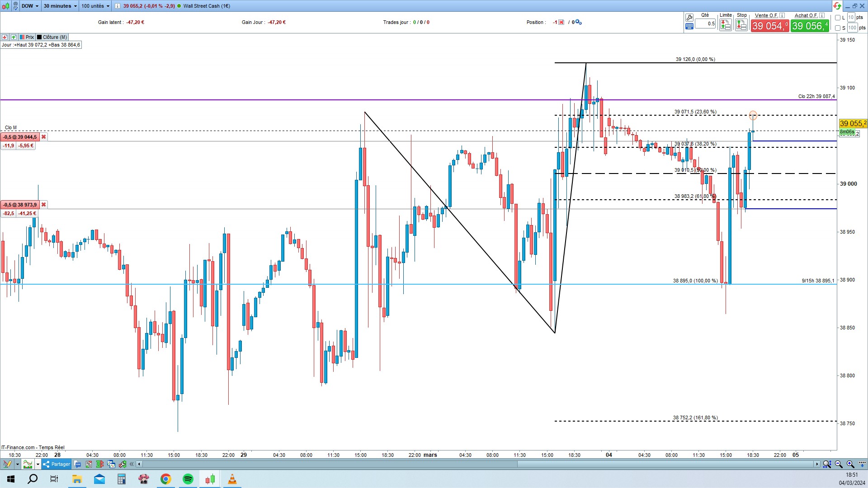Viewport: 868px width, 488px height.
Task: Click the red Vente 39 054 button
Action: [x=769, y=26]
